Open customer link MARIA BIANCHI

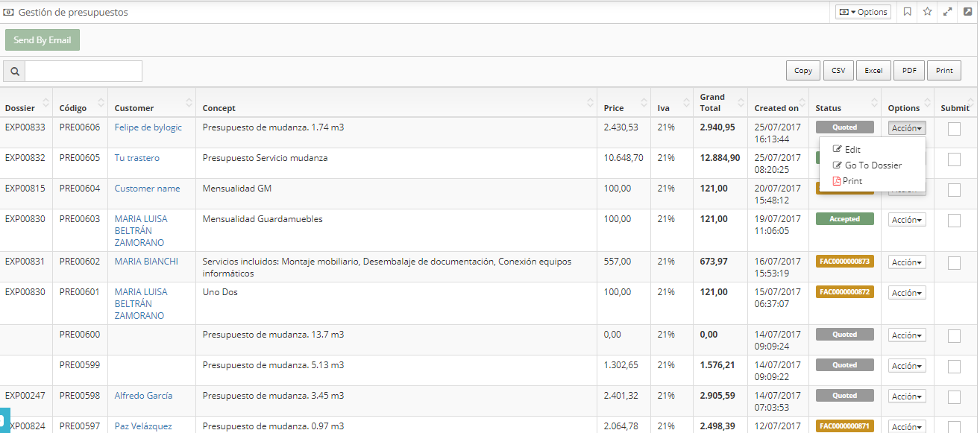click(x=146, y=262)
